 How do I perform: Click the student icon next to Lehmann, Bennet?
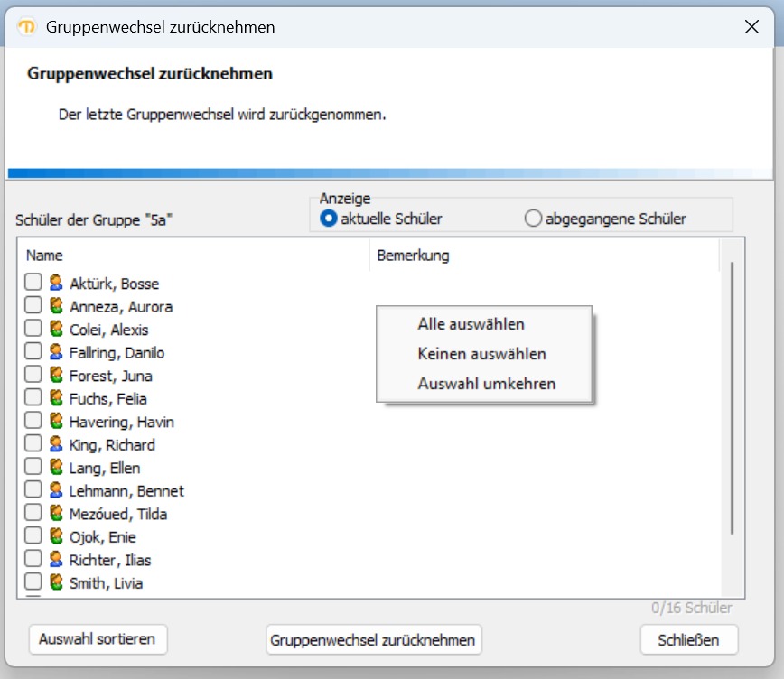(56, 490)
